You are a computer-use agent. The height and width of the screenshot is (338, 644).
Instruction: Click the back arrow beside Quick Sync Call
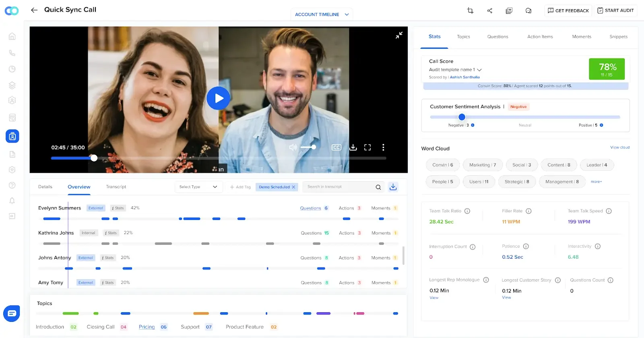(x=34, y=10)
